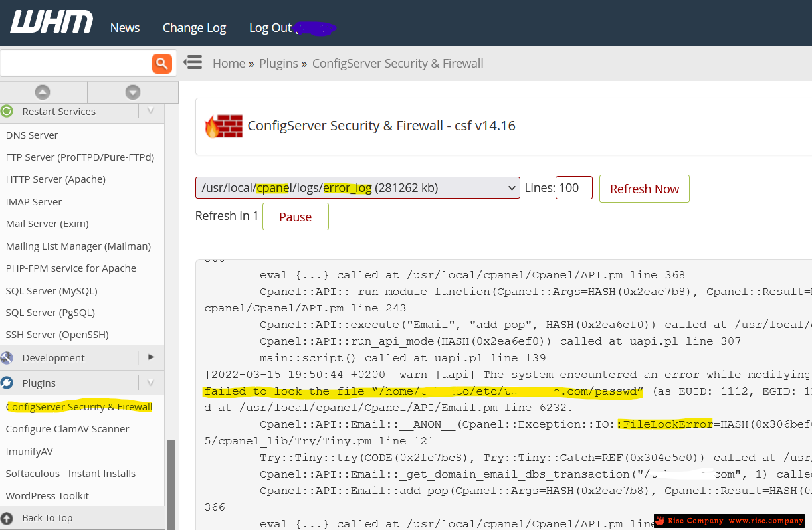Open SQL Server (MySQL) restart option
Screen dimensions: 812x530
coord(51,290)
